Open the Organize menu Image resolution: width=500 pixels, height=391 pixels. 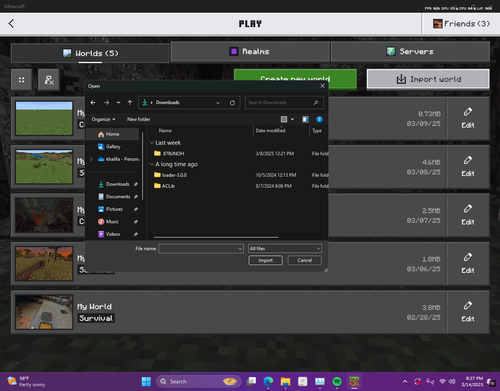103,119
